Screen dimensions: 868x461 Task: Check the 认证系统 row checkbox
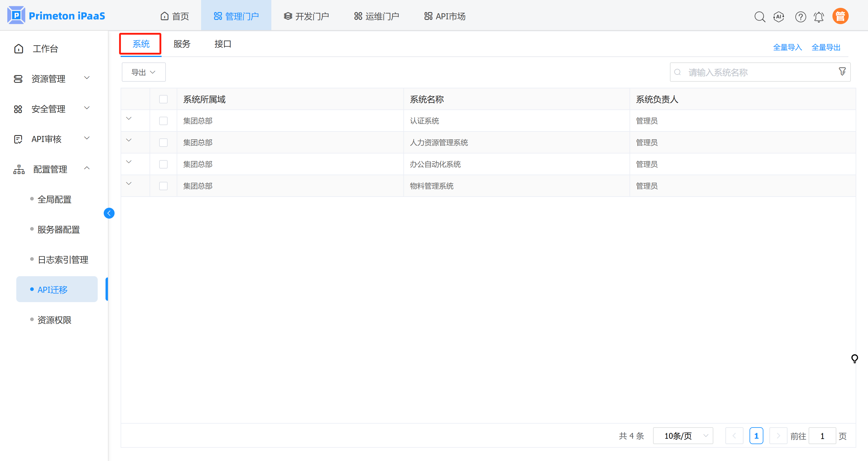[163, 121]
